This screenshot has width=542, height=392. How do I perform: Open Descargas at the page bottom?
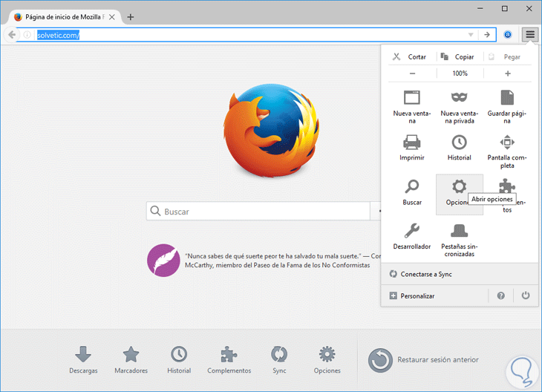pyautogui.click(x=83, y=360)
